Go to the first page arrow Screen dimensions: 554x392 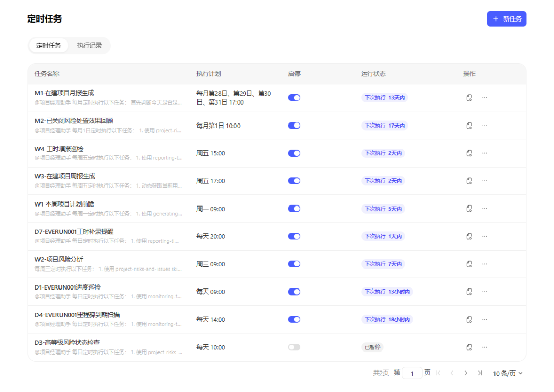438,373
